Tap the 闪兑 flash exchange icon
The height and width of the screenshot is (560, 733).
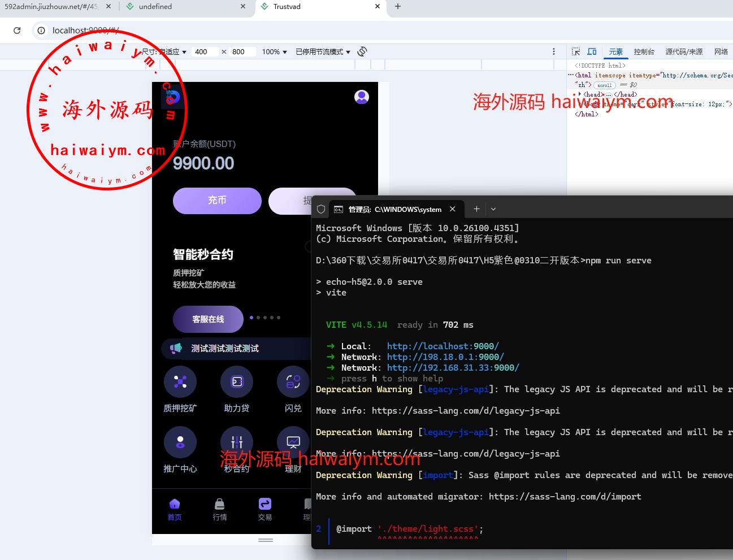293,382
